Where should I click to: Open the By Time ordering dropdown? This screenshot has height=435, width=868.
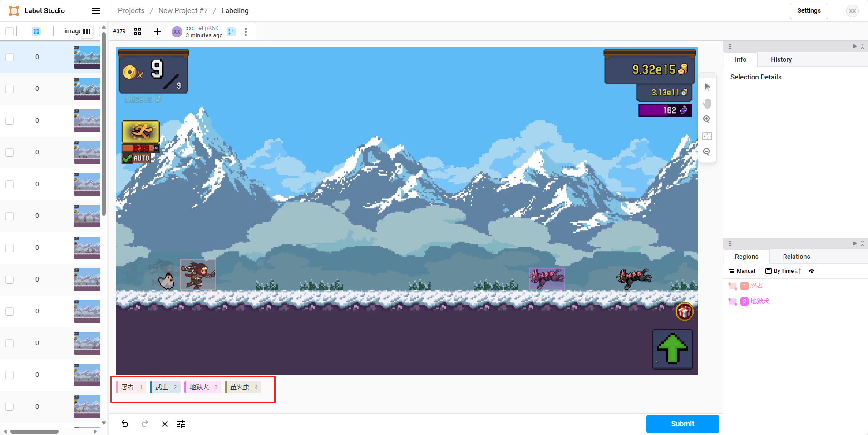coord(783,271)
